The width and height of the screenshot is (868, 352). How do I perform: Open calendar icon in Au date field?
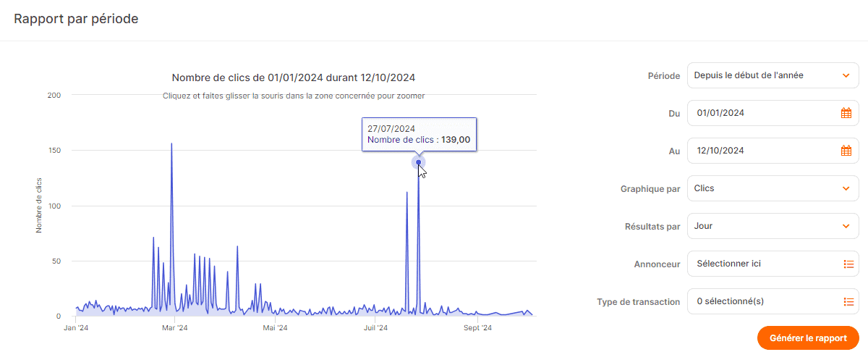pos(846,151)
